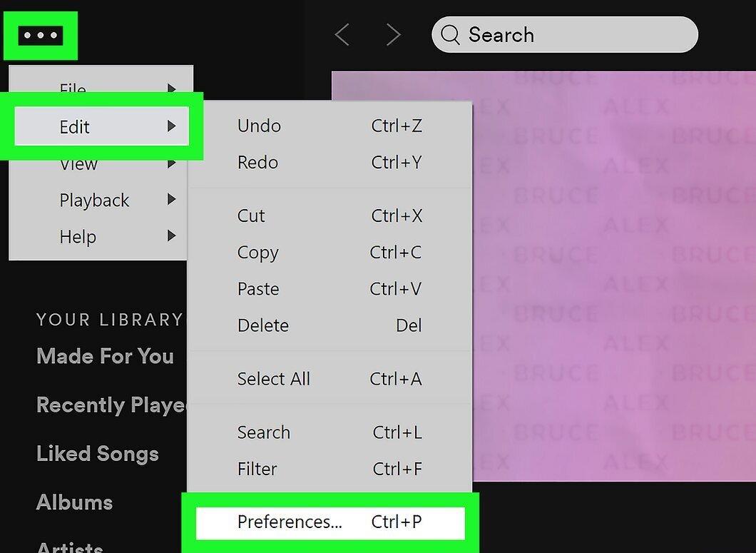Open the Playback menu entry
This screenshot has width=756, height=553.
(99, 200)
